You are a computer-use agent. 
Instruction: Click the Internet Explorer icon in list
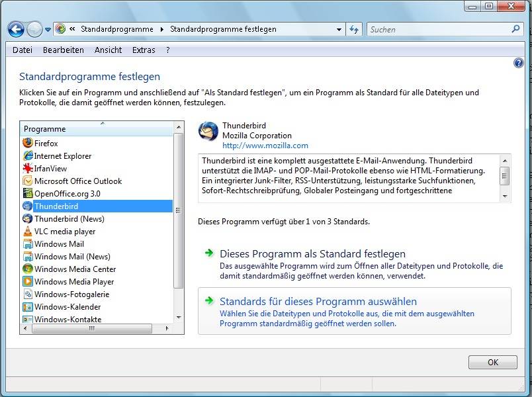click(x=28, y=155)
